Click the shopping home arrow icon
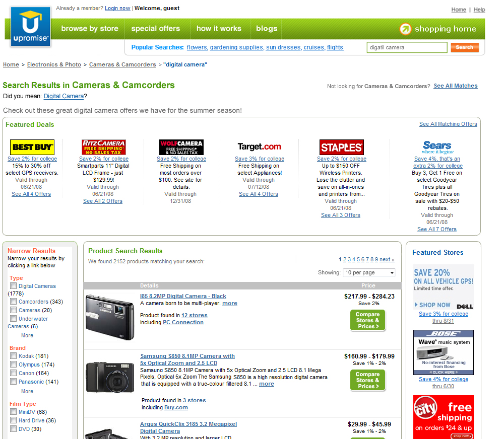 tap(405, 29)
